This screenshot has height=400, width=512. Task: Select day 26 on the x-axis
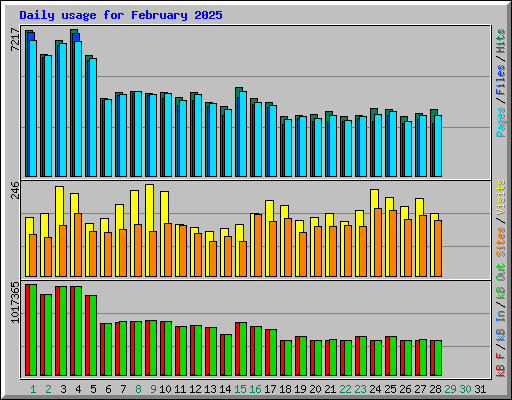click(x=405, y=389)
